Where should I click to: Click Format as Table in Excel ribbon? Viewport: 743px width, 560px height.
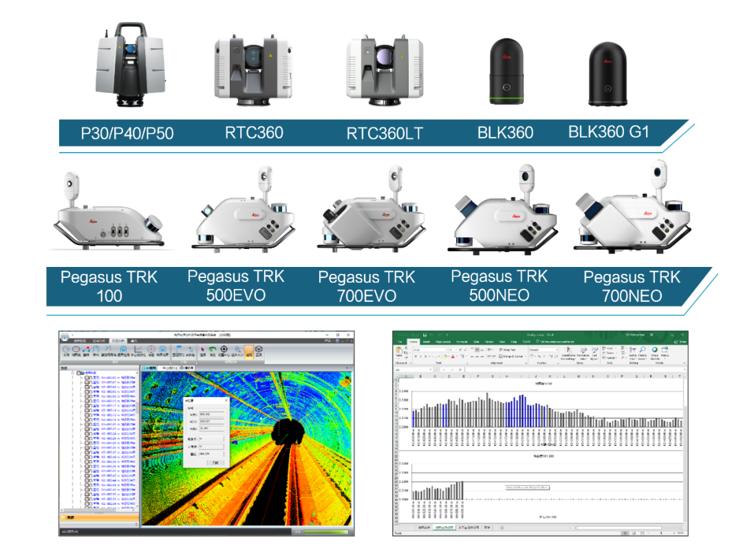(583, 354)
